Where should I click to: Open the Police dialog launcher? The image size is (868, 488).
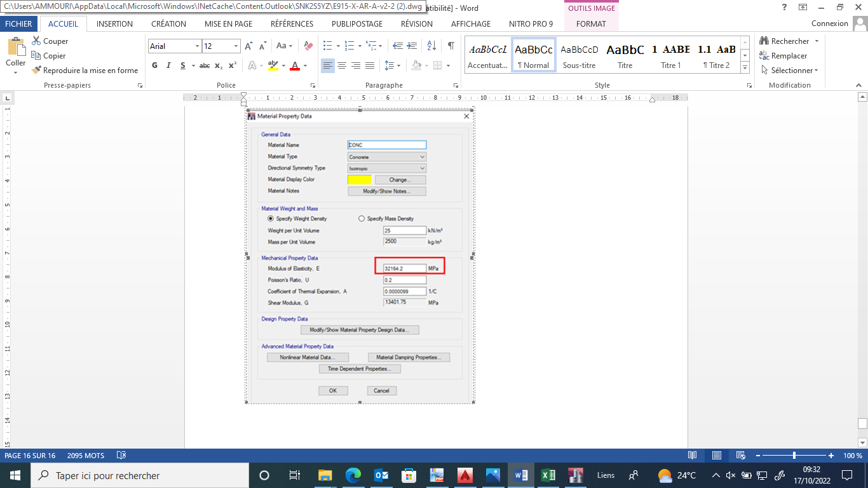(313, 85)
